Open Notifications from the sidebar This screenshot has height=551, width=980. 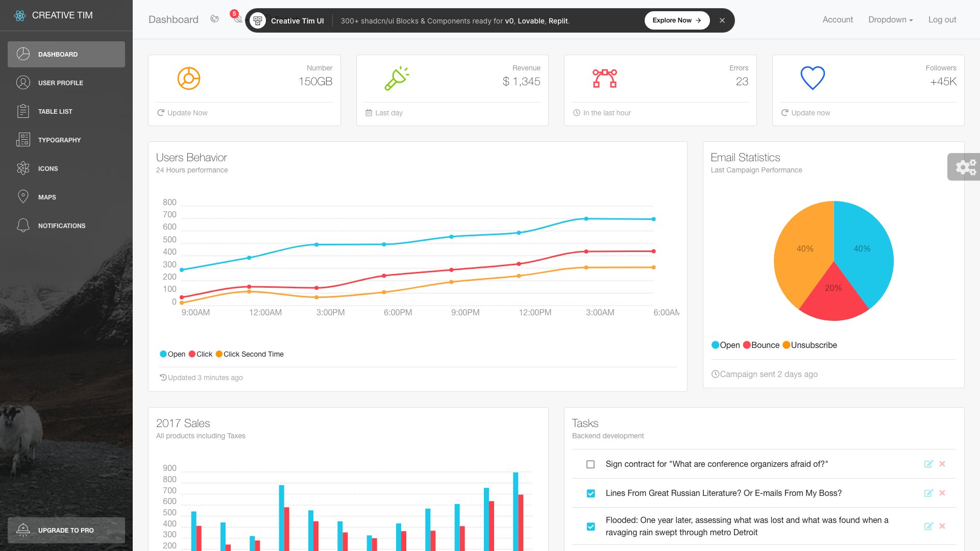click(61, 226)
